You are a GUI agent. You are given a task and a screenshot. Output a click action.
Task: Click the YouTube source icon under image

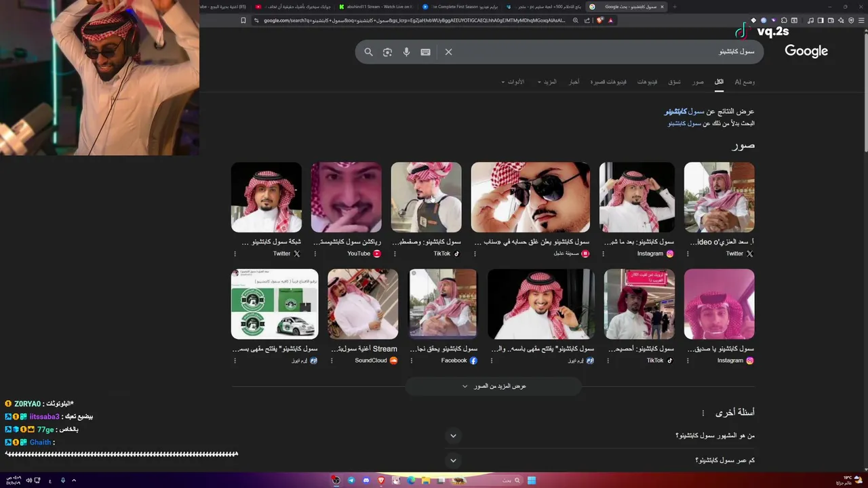[x=377, y=253]
